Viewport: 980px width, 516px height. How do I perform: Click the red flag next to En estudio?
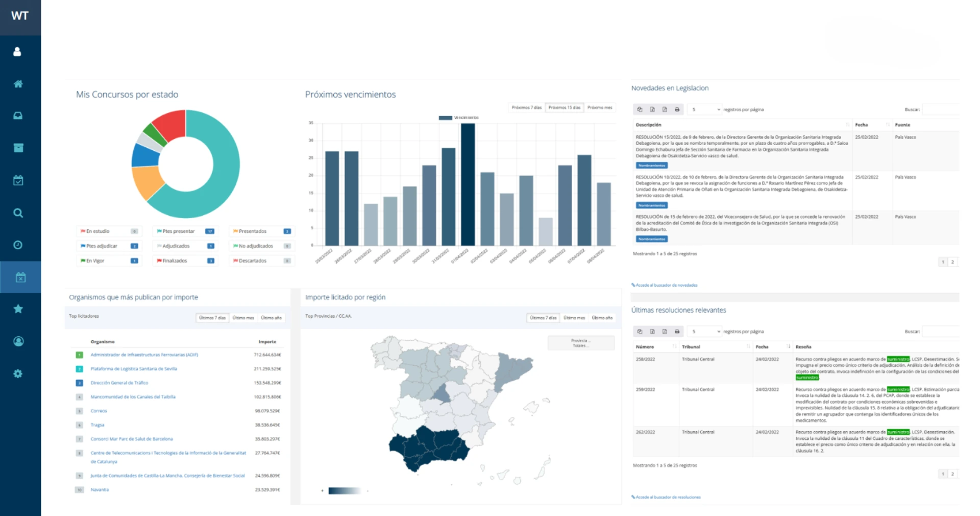[x=83, y=231]
